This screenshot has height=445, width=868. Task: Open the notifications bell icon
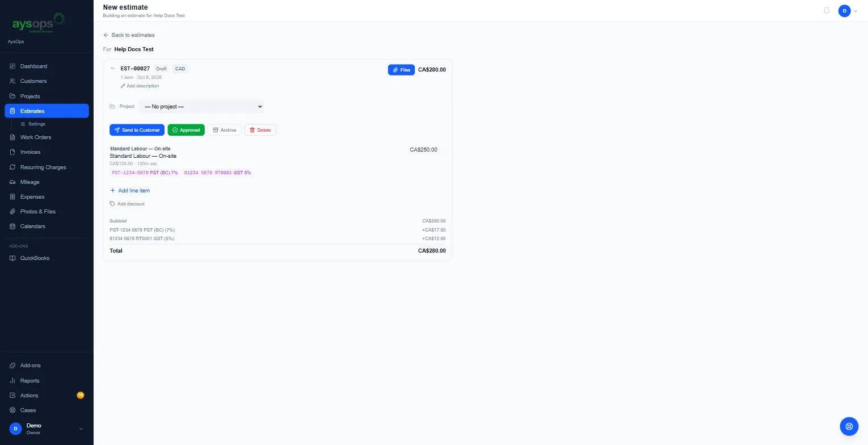(827, 11)
